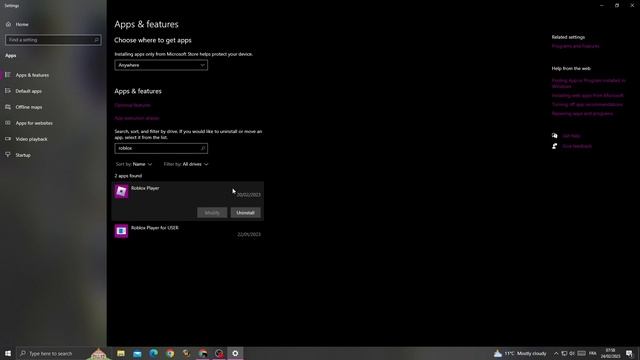Open Mail app from taskbar
This screenshot has width=640, height=360.
[138, 353]
